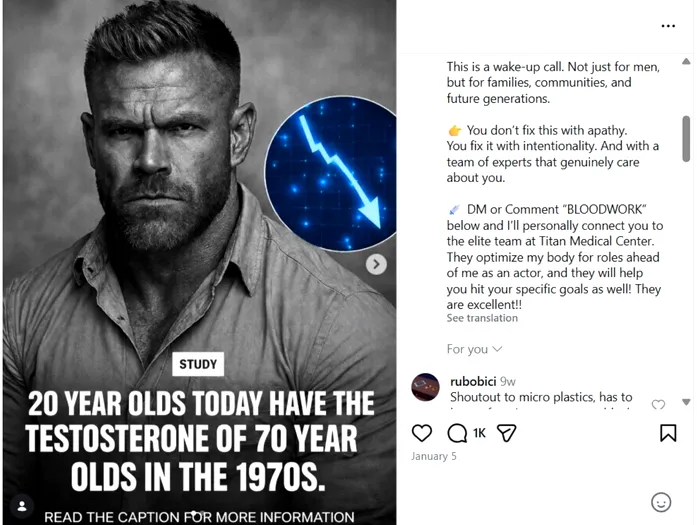The height and width of the screenshot is (525, 700).
Task: Show tagged people icon on the photo
Action: click(23, 505)
